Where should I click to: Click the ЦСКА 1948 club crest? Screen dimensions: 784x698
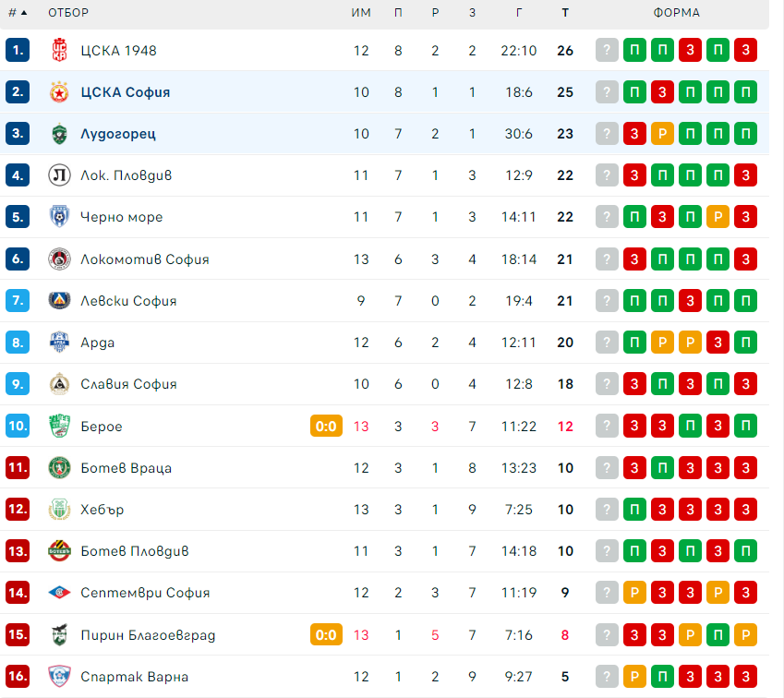click(x=59, y=50)
